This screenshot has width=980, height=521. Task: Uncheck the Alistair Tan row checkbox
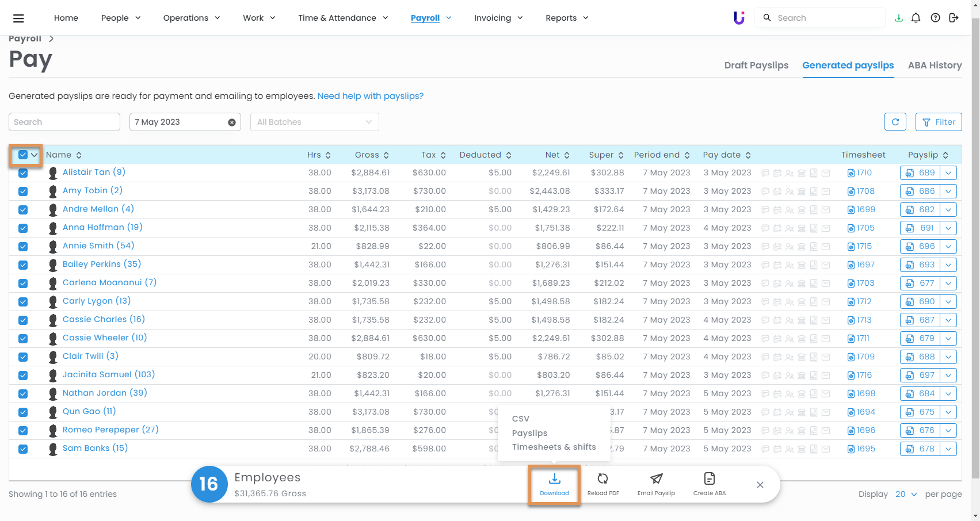click(23, 173)
